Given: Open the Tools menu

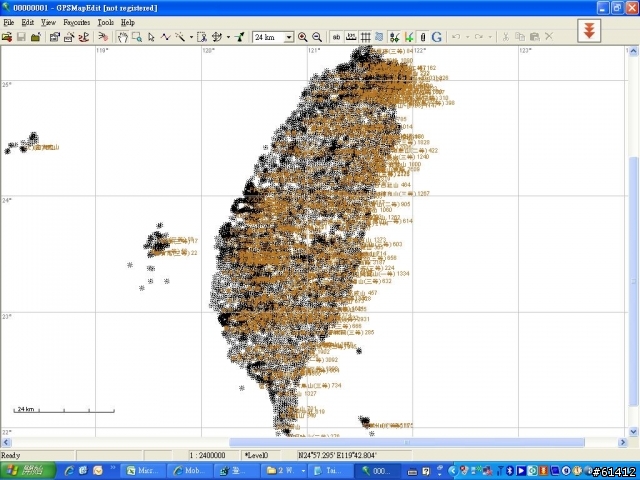Looking at the screenshot, I should point(105,22).
